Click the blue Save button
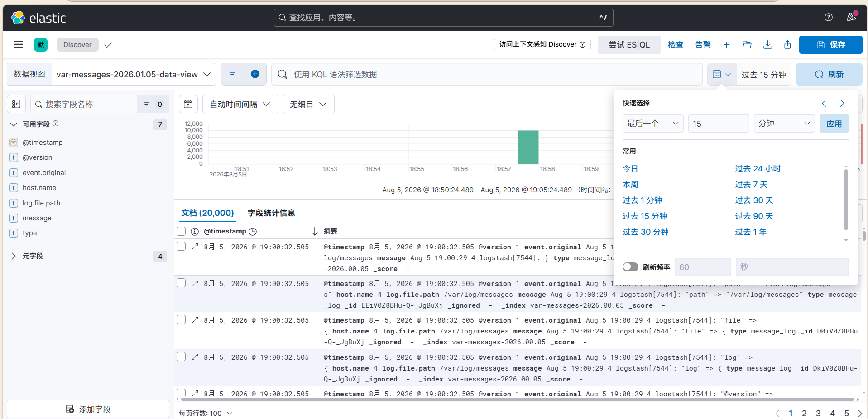Screen dimensions: 868x419 pyautogui.click(x=830, y=45)
